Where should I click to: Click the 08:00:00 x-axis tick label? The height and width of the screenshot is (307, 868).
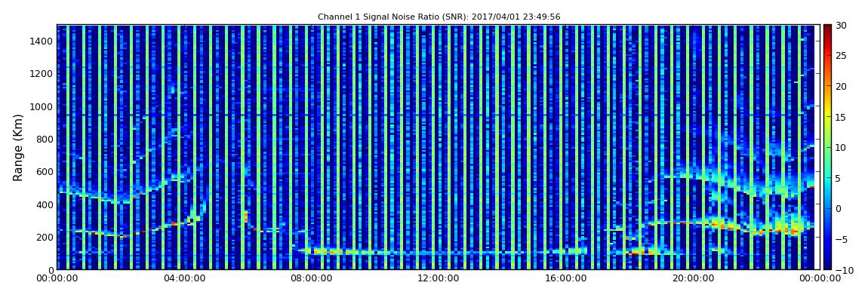311,279
